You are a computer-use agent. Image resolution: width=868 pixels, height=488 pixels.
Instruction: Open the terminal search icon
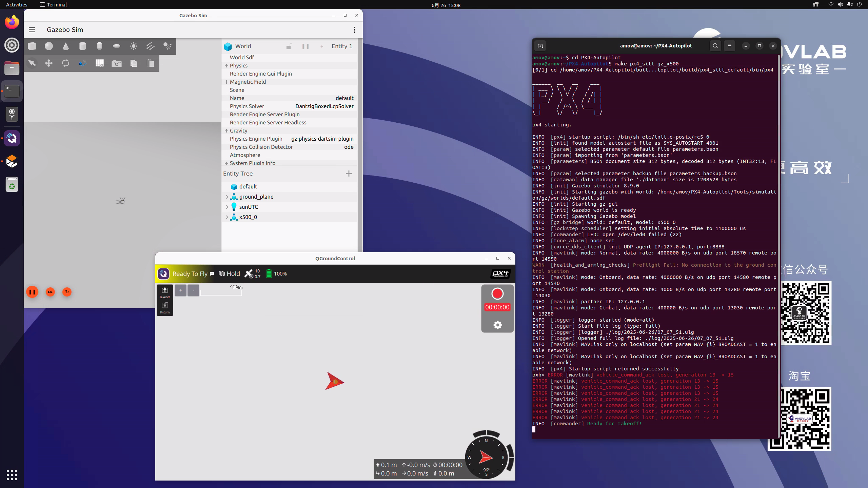pos(715,46)
